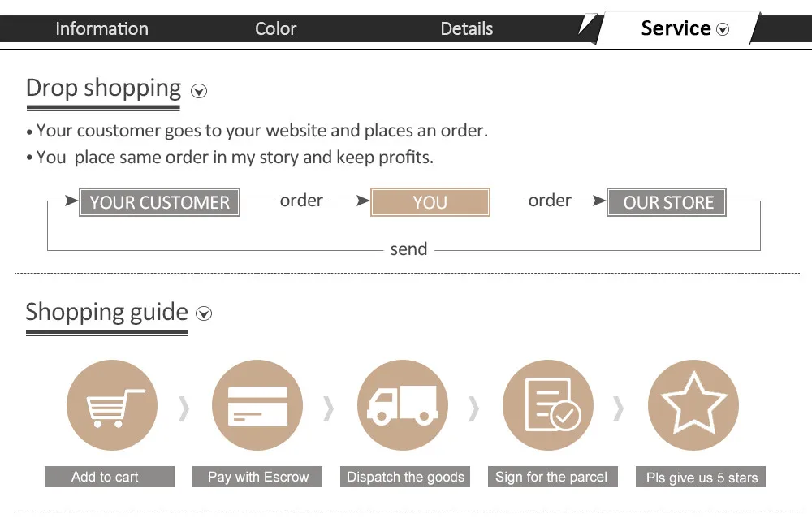This screenshot has width=812, height=523.
Task: Click chevron between cart and card icons
Action: [184, 409]
